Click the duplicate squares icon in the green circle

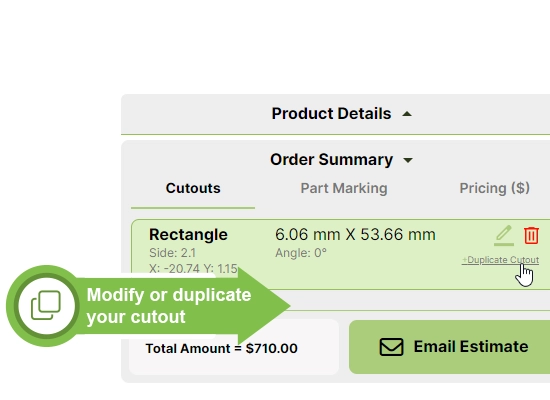(x=46, y=305)
